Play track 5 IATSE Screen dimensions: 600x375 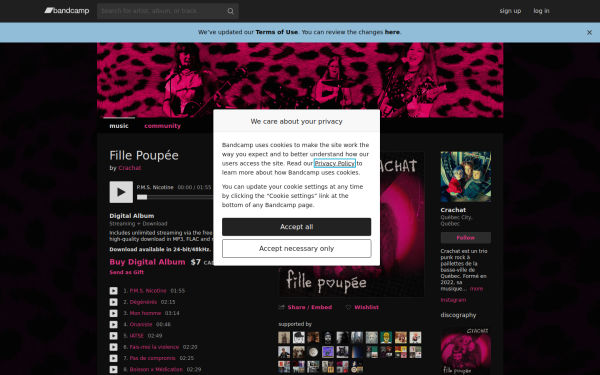pos(114,336)
